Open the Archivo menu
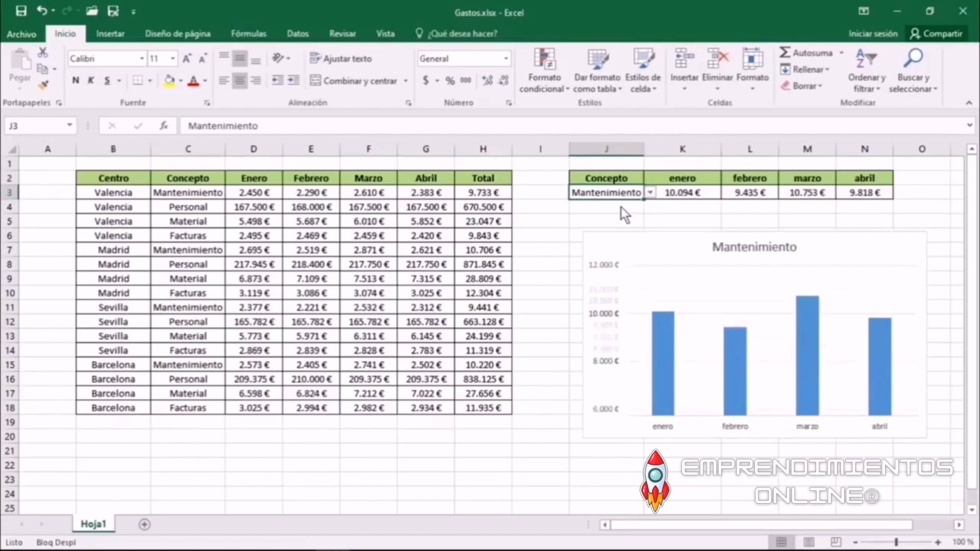 (x=21, y=33)
